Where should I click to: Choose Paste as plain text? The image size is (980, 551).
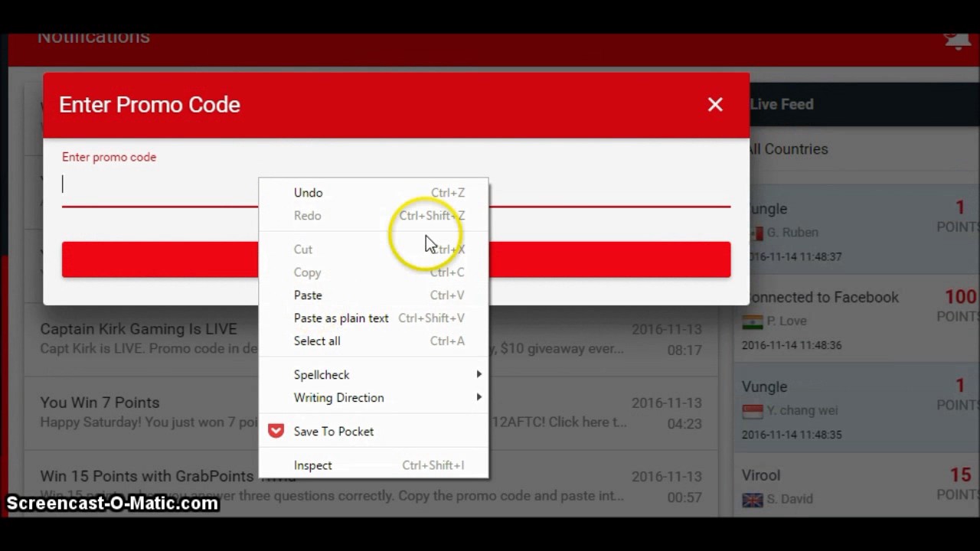(x=341, y=318)
